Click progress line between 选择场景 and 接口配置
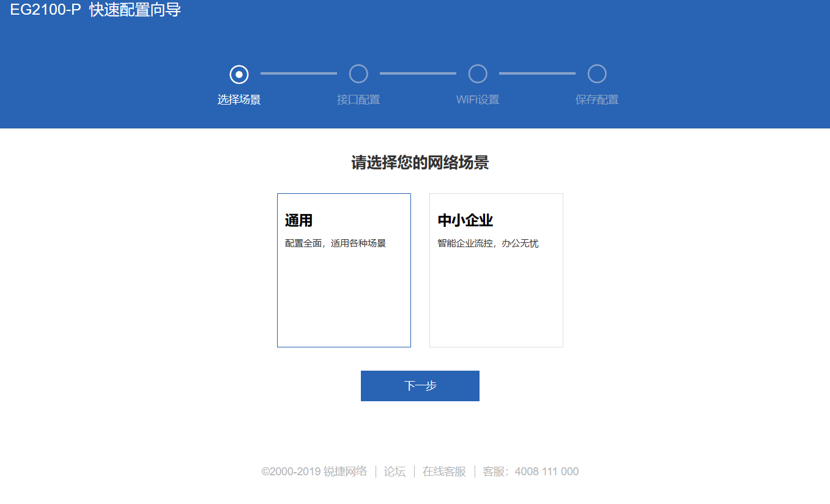Screen dimensions: 830x504 [x=298, y=73]
